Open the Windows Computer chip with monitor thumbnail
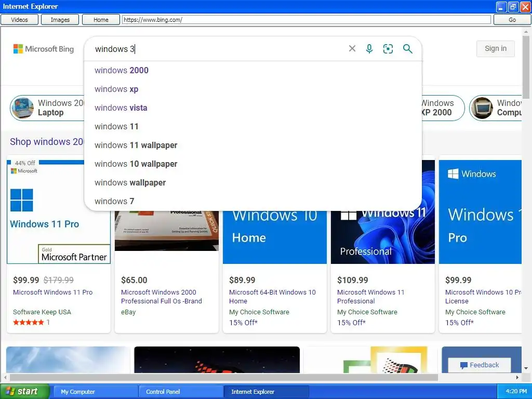 point(496,108)
